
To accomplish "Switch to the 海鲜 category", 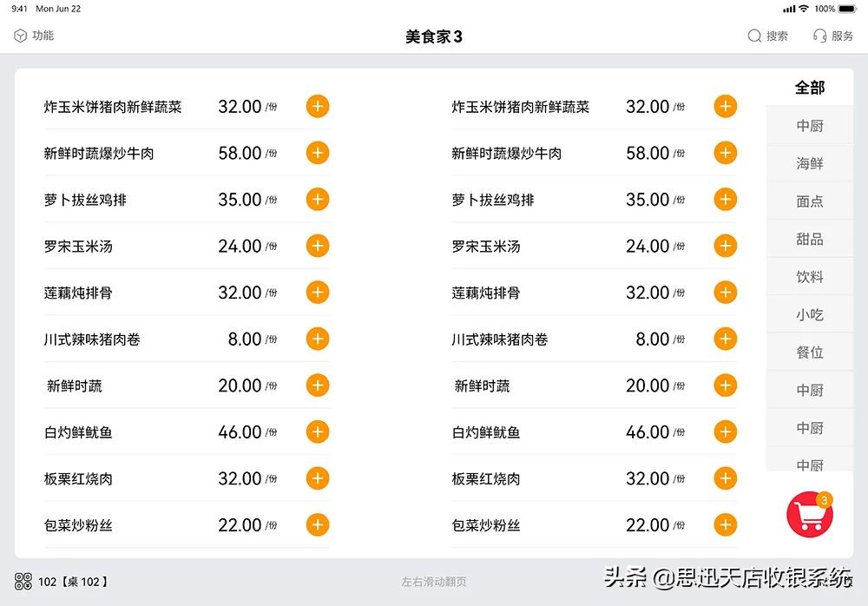I will coord(809,162).
